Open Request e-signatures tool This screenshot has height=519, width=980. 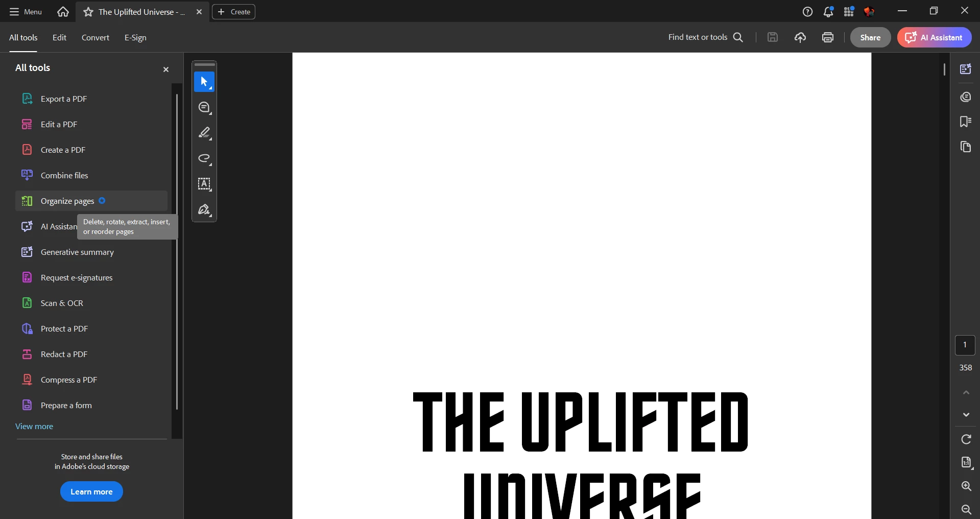point(91,277)
